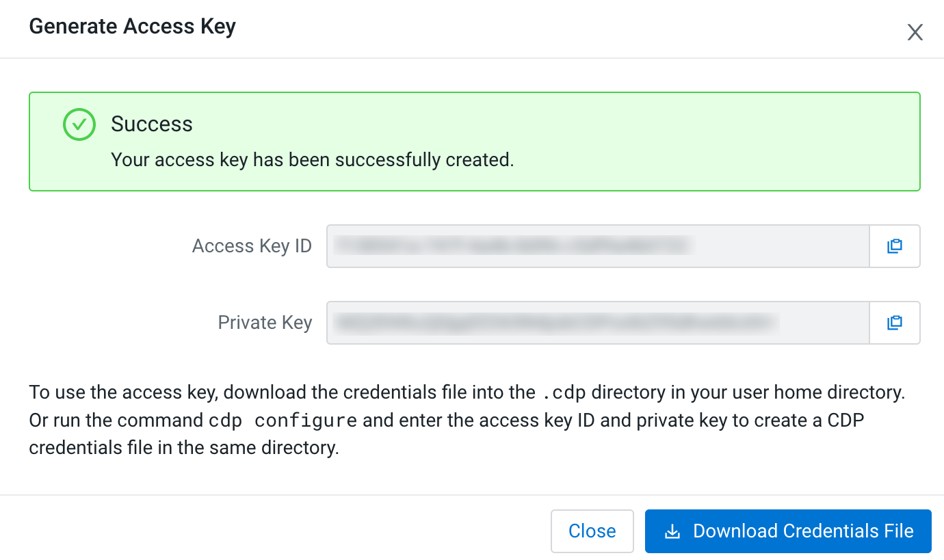Click the blurred Access Key ID value

(513, 245)
